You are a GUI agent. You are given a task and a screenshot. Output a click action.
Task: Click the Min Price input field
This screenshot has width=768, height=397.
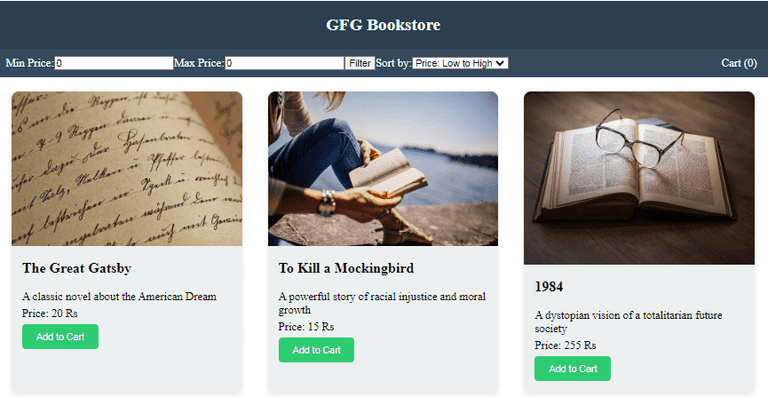click(x=114, y=63)
